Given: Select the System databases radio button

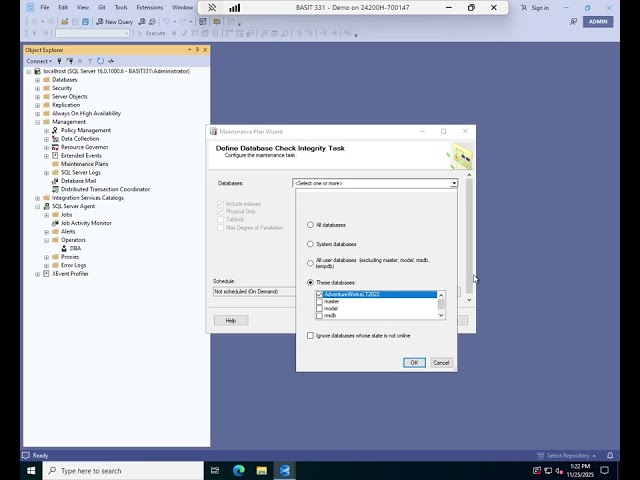Looking at the screenshot, I should 310,244.
